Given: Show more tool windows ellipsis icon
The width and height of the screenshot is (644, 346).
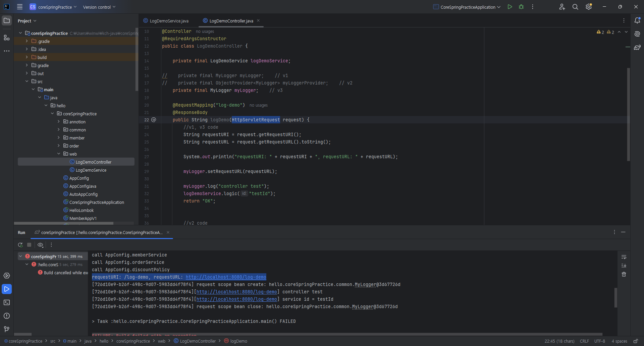Looking at the screenshot, I should pos(7,51).
